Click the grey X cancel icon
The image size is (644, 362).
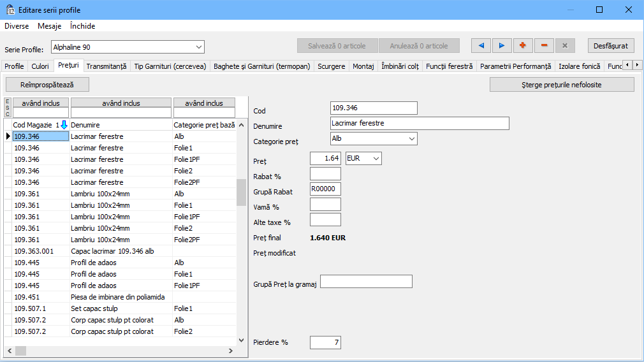coord(565,46)
